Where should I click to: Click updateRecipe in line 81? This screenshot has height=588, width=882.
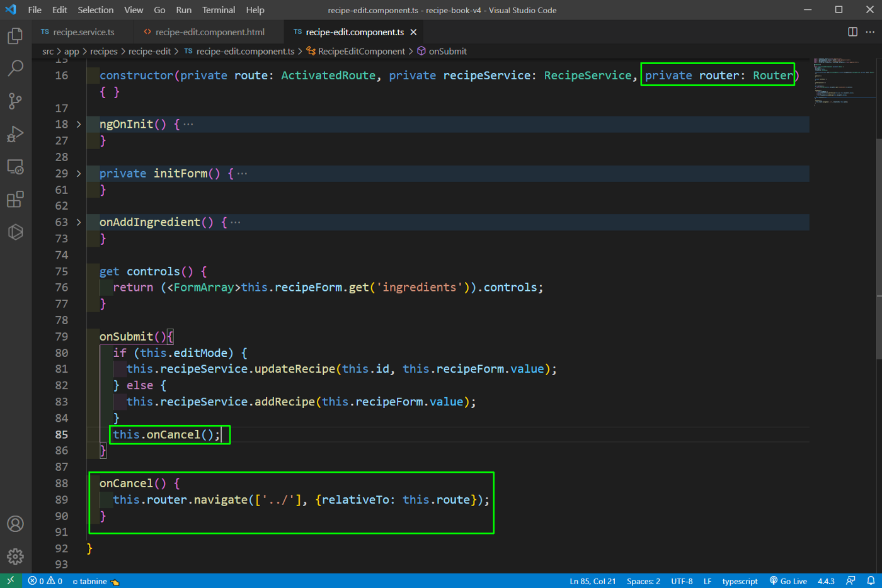tap(295, 369)
